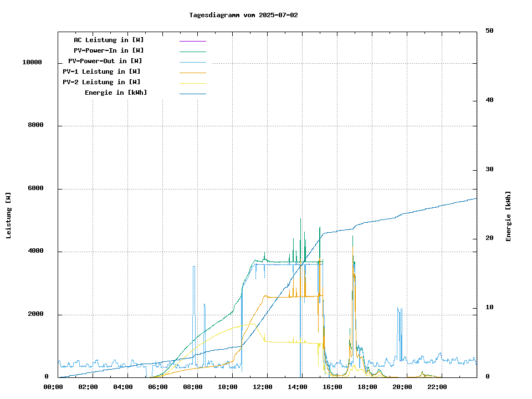Click the Energie in [kWh] legend label
532x399 pixels.
(116, 93)
